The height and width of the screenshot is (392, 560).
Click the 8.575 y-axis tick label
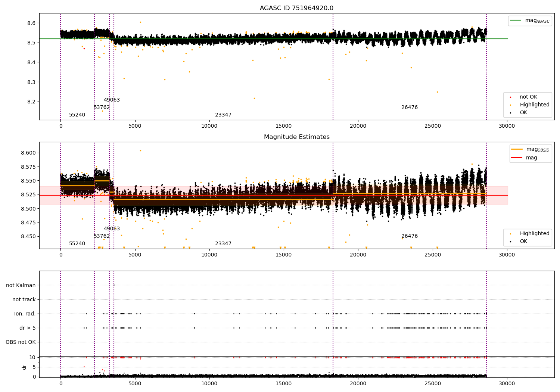pyautogui.click(x=28, y=167)
